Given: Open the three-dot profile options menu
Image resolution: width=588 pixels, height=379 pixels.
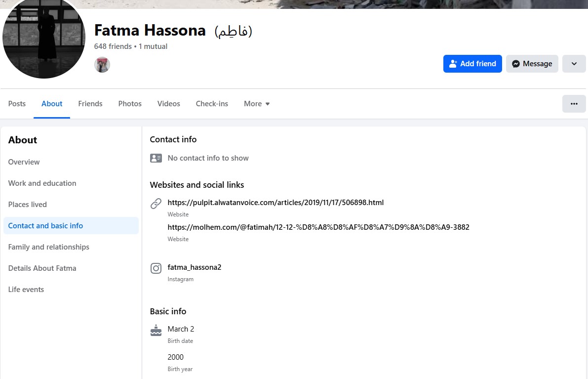Looking at the screenshot, I should point(574,104).
